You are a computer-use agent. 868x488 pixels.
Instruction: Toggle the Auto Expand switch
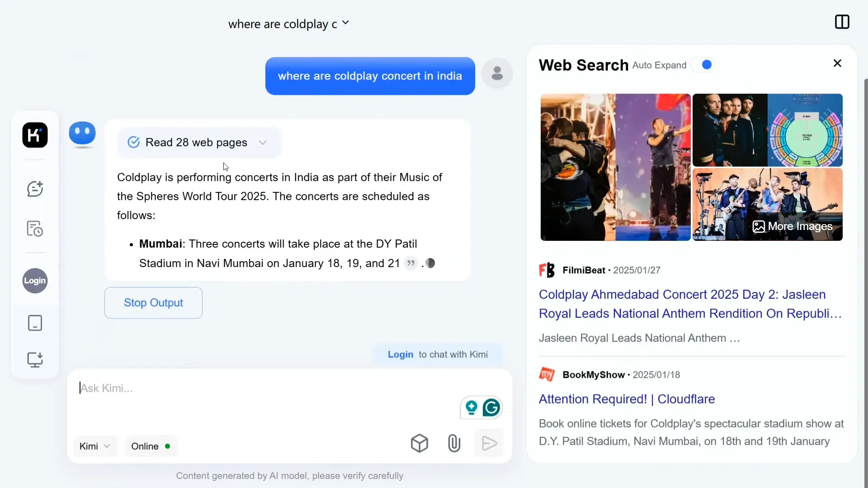click(x=703, y=65)
